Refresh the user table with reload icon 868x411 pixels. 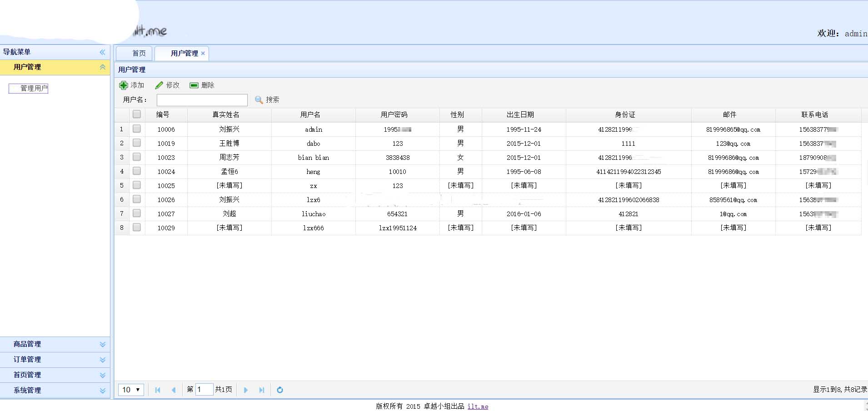[280, 390]
